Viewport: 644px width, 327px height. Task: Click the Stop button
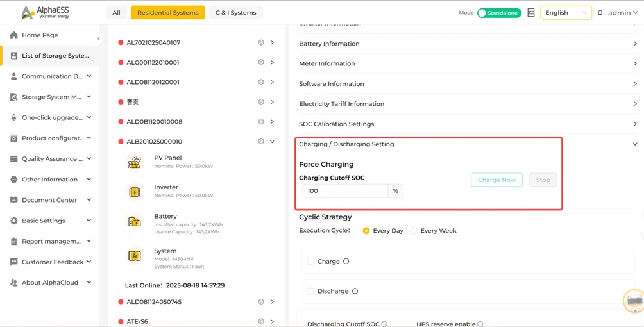[x=543, y=180]
